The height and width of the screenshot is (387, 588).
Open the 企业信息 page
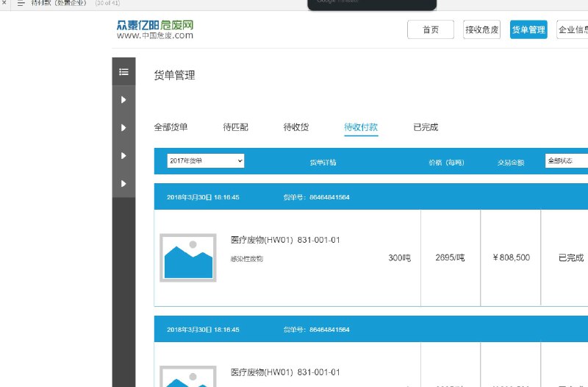573,29
